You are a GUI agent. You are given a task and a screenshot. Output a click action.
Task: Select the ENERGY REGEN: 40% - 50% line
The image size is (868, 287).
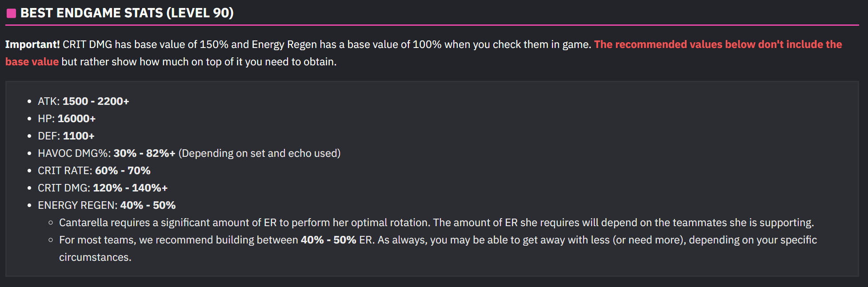point(107,205)
